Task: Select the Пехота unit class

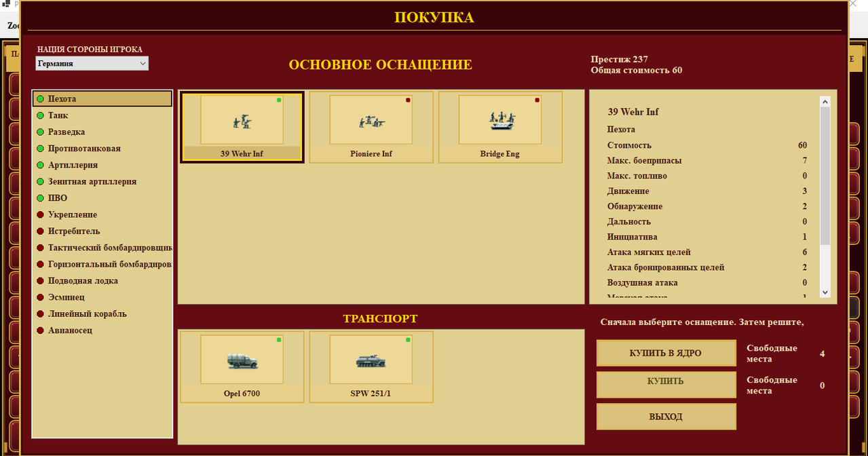Action: (102, 99)
